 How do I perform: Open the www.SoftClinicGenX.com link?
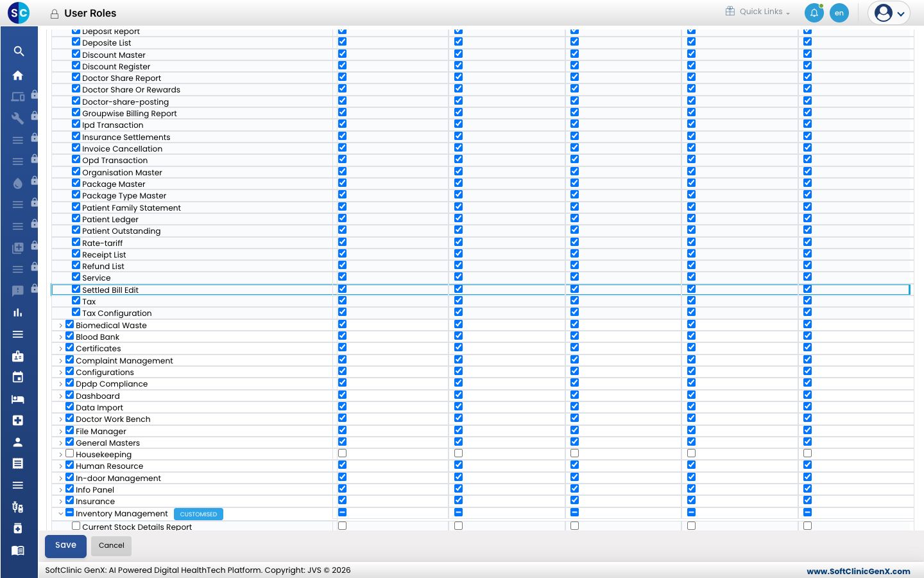[859, 571]
